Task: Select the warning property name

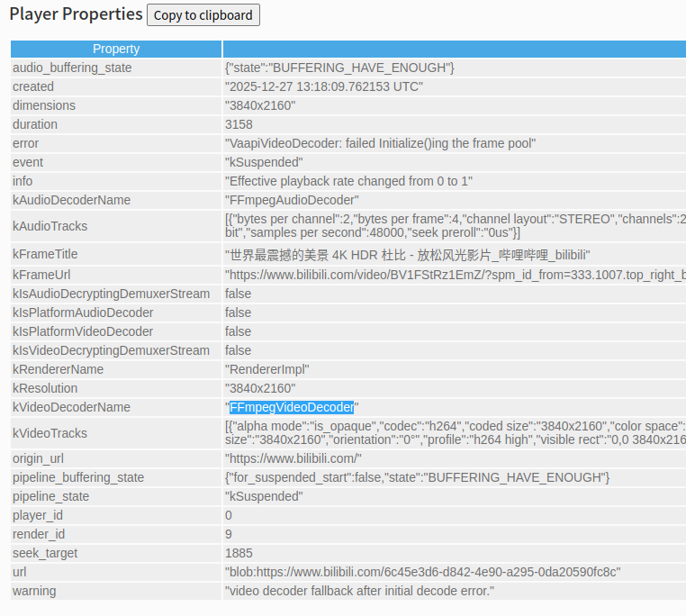Action: [34, 591]
